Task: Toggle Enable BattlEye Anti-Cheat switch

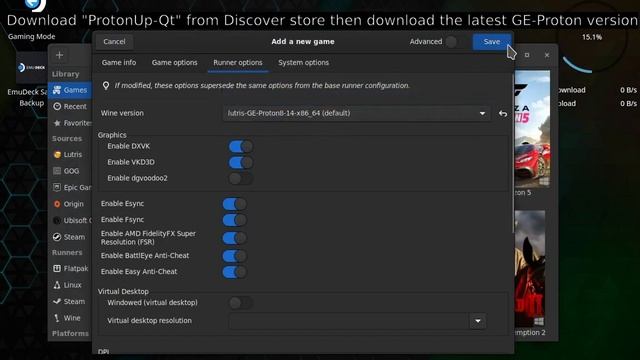Action: click(235, 256)
